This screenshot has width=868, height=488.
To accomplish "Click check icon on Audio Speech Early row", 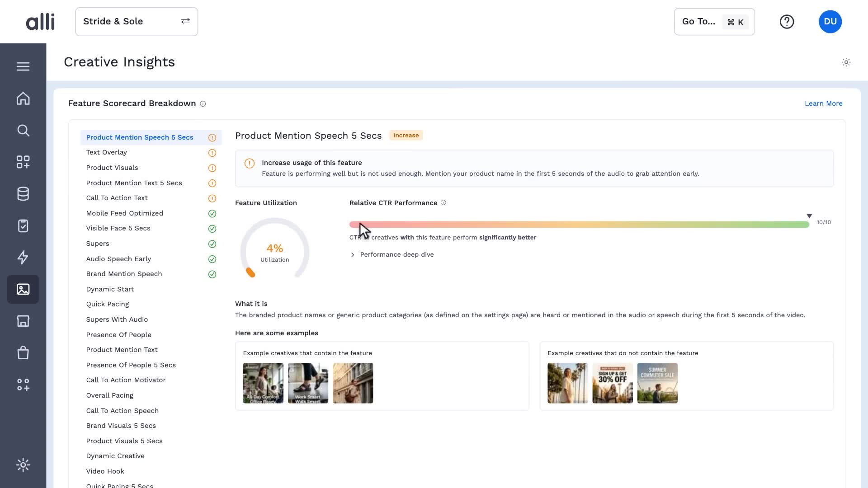I will coord(212,259).
